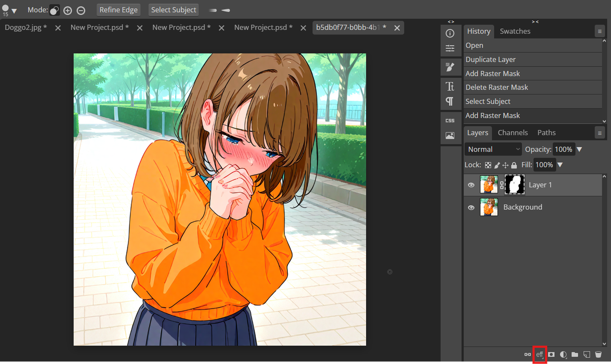This screenshot has height=364, width=611.
Task: Collapse the left sidebar with the <> arrows
Action: [x=451, y=21]
